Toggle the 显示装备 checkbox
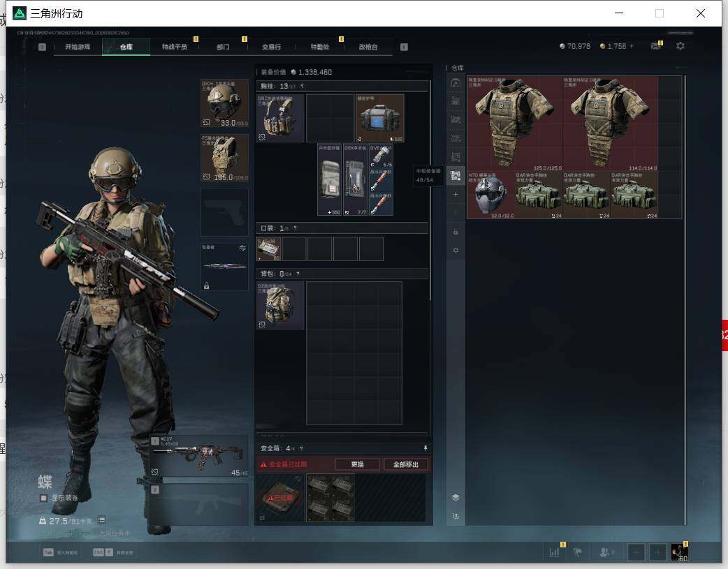 (43, 498)
